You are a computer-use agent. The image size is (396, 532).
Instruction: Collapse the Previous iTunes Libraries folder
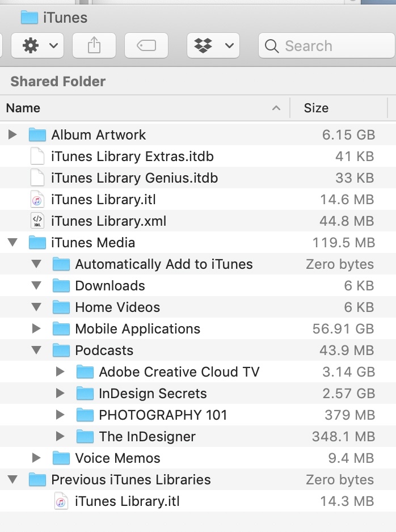click(x=12, y=480)
